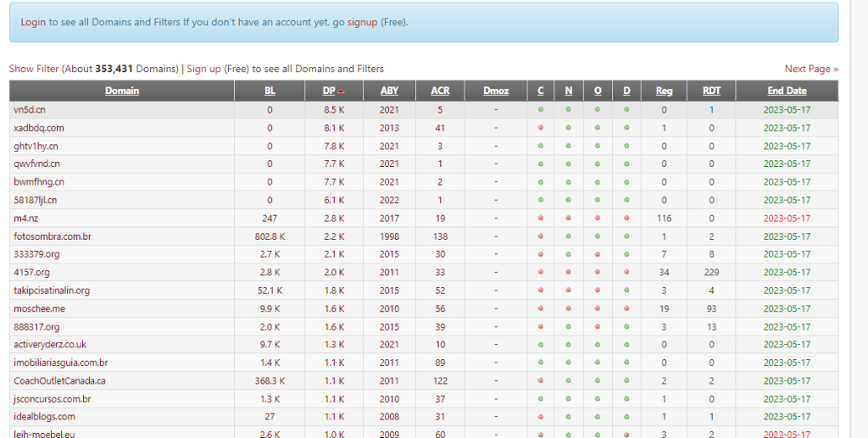The height and width of the screenshot is (438, 868).
Task: Click the green .net status dot for fotosombra.com.br
Action: point(568,236)
